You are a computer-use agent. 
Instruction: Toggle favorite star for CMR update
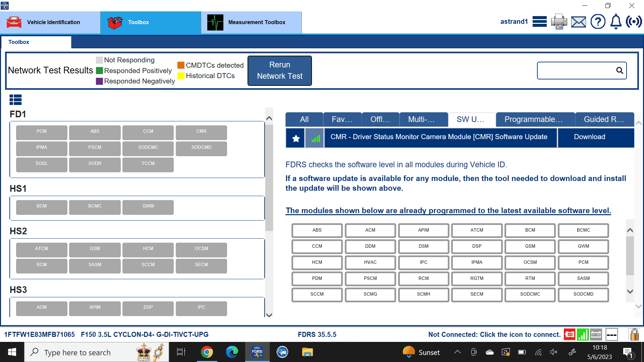coord(296,138)
